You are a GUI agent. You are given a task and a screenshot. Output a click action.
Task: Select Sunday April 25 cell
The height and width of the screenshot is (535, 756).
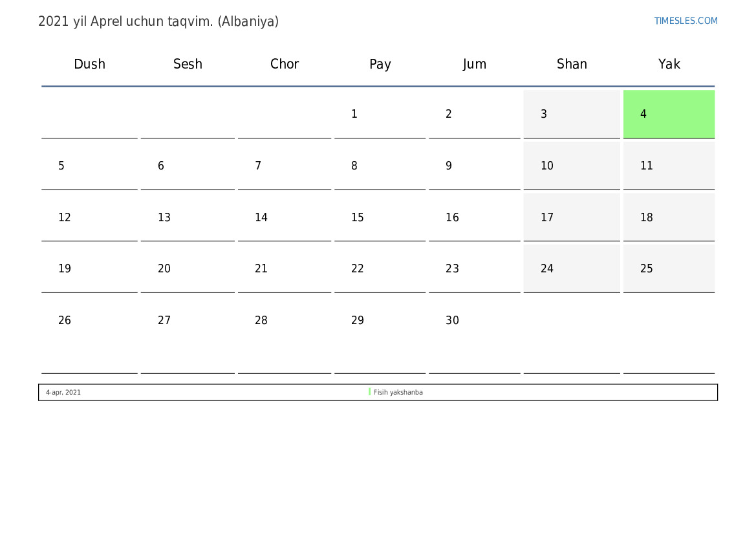click(669, 268)
